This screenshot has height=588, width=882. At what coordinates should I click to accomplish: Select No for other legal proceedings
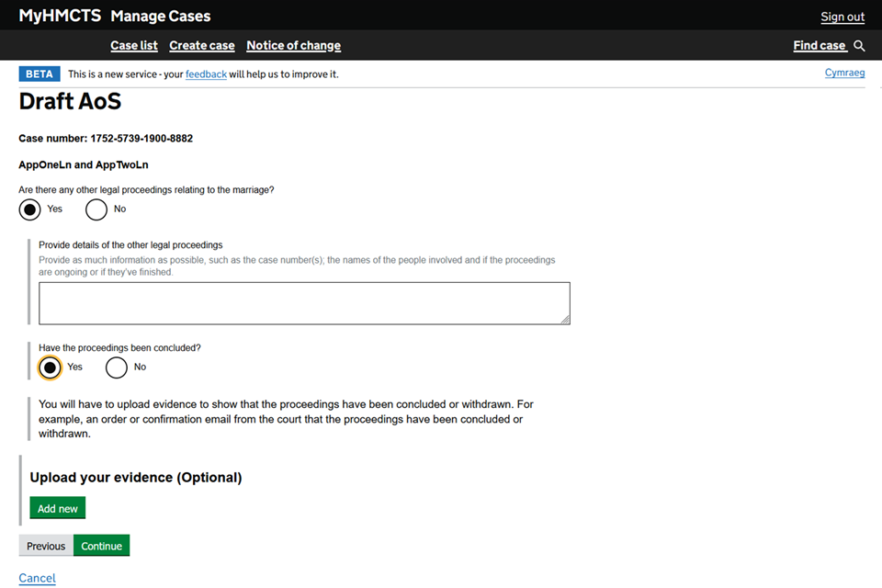tap(96, 209)
